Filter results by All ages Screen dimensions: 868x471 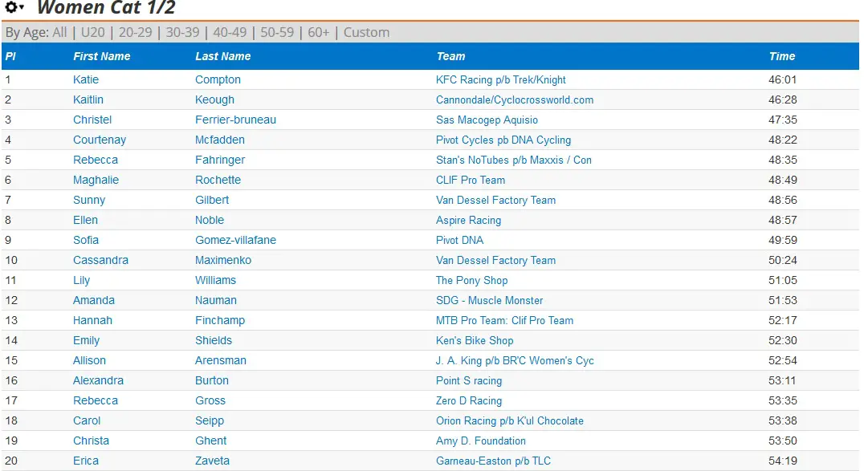59,33
